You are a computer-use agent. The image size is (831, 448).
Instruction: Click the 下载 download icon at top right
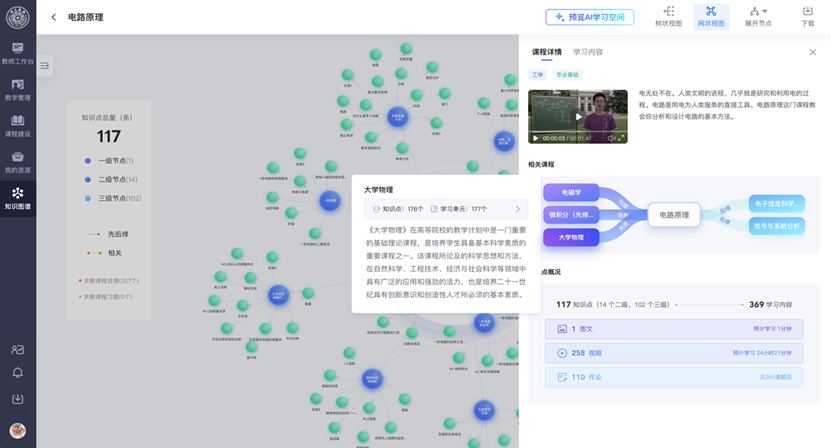807,16
